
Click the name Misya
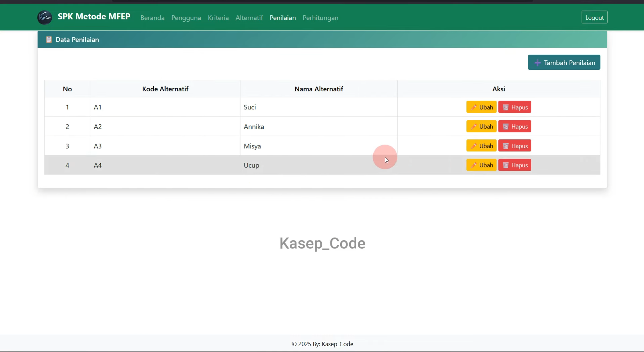tap(252, 146)
